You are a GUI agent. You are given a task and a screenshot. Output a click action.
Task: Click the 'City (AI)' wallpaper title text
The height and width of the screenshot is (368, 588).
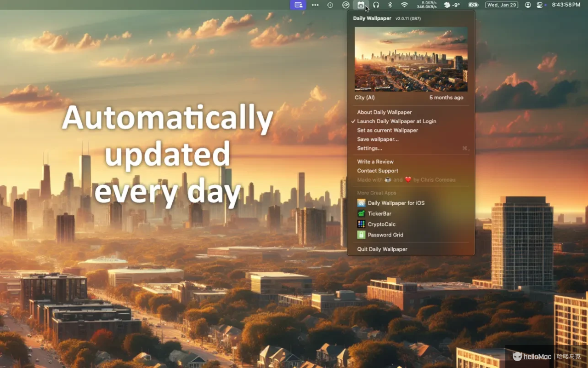[x=365, y=98]
